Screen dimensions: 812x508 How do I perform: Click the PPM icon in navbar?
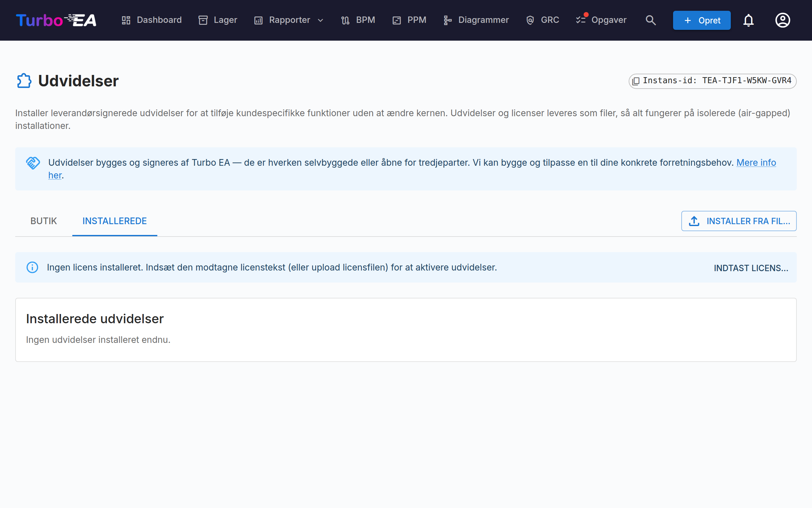(396, 21)
